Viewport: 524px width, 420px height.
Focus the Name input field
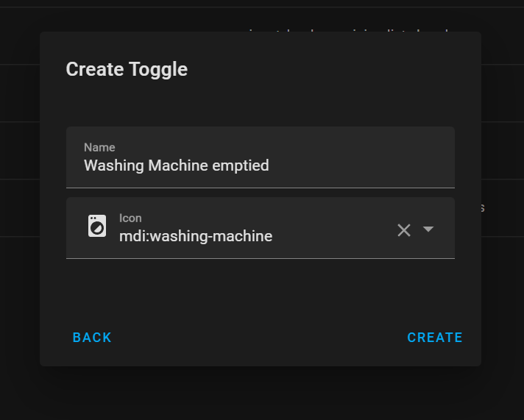coord(261,157)
